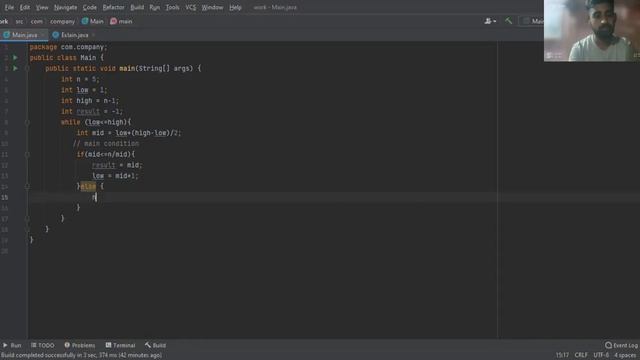The height and width of the screenshot is (360, 640).
Task: Open the VCS menu
Action: [x=191, y=7]
